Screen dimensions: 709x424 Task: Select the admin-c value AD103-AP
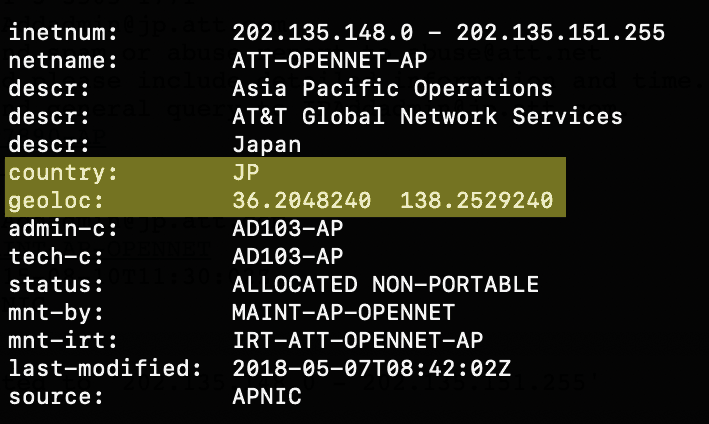pos(288,229)
